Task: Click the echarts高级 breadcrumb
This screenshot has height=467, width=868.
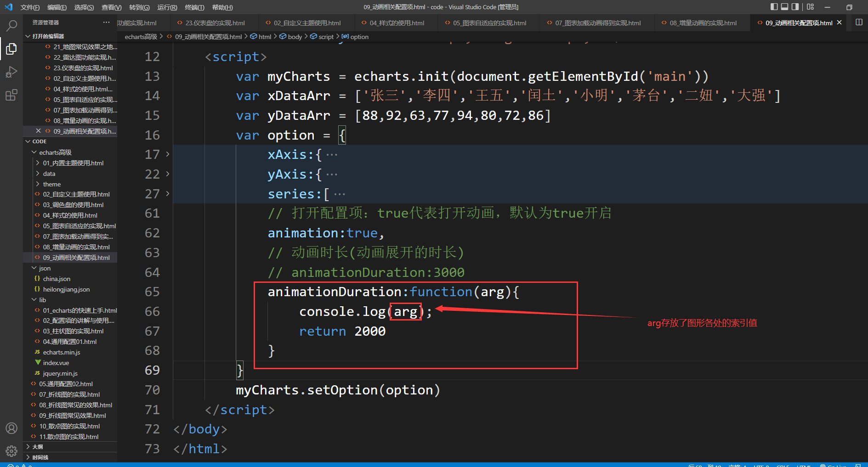Action: coord(141,37)
